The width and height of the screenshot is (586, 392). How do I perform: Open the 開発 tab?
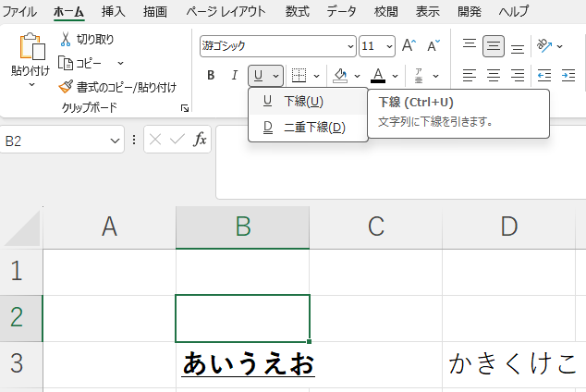click(470, 12)
